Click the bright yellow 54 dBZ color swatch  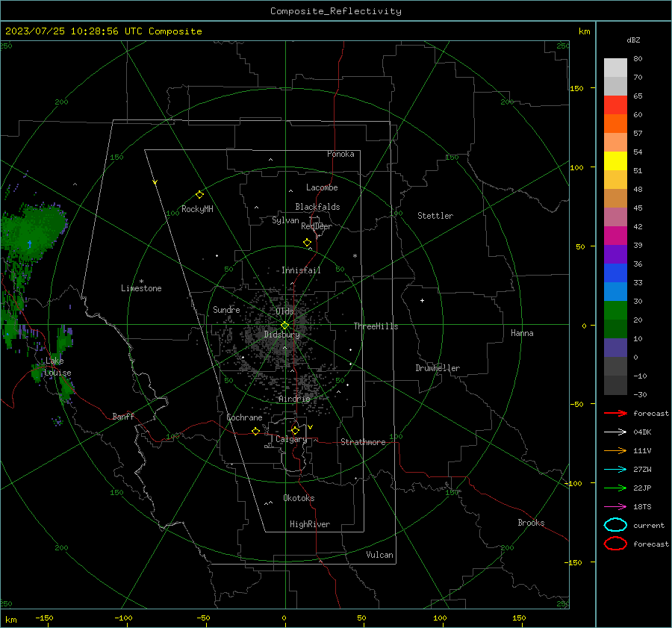click(615, 161)
